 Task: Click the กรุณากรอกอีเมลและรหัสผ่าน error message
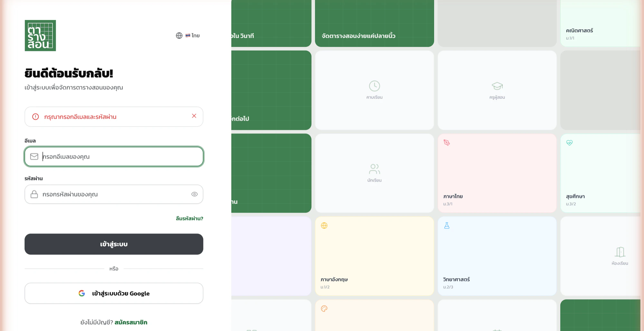click(x=80, y=117)
